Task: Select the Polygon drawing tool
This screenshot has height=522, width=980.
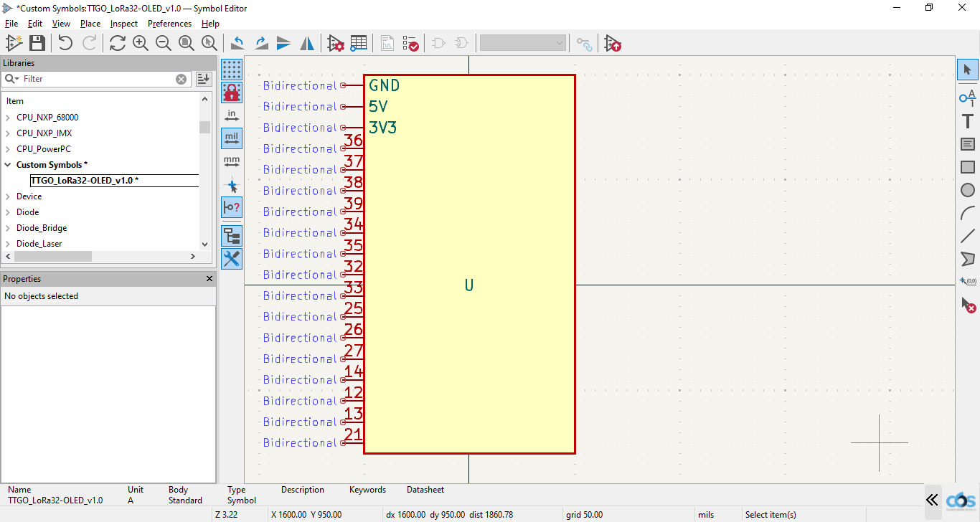Action: click(x=967, y=259)
